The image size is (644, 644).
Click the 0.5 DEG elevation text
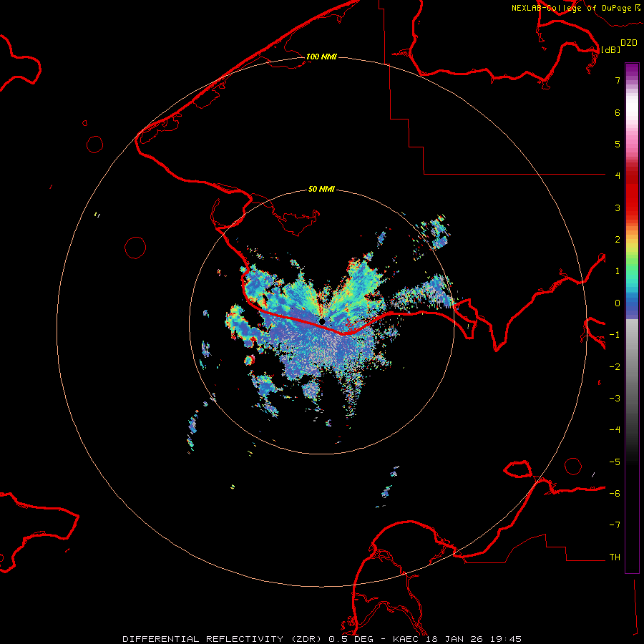click(x=351, y=639)
